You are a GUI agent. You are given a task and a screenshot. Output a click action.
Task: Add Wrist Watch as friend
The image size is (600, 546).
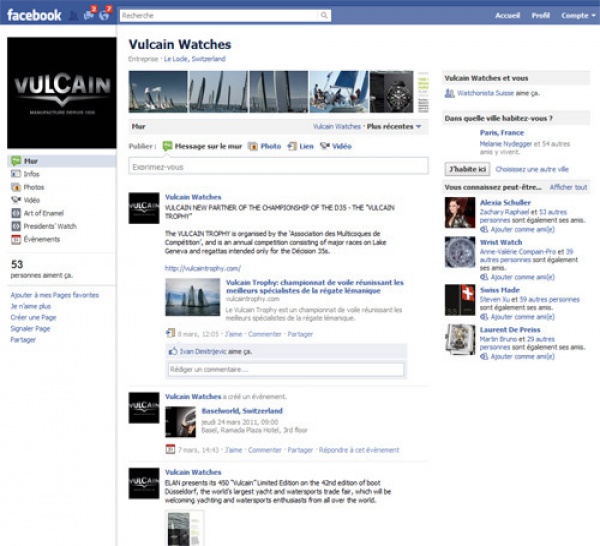[517, 277]
